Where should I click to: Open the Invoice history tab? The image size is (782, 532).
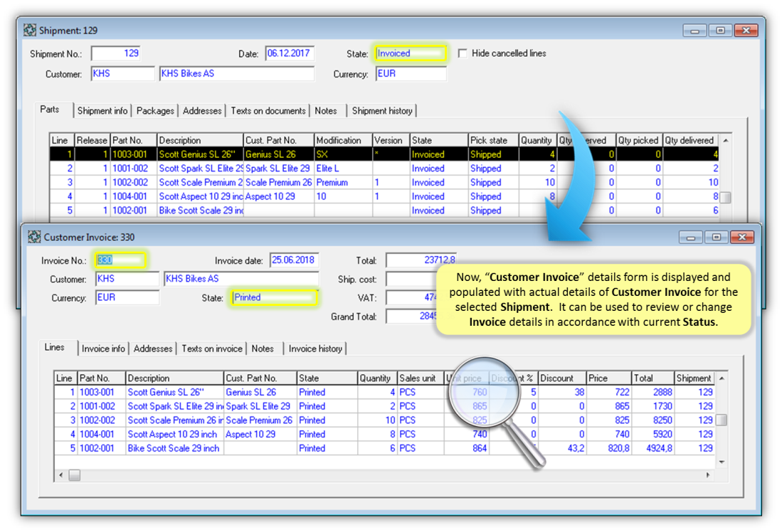tap(315, 349)
